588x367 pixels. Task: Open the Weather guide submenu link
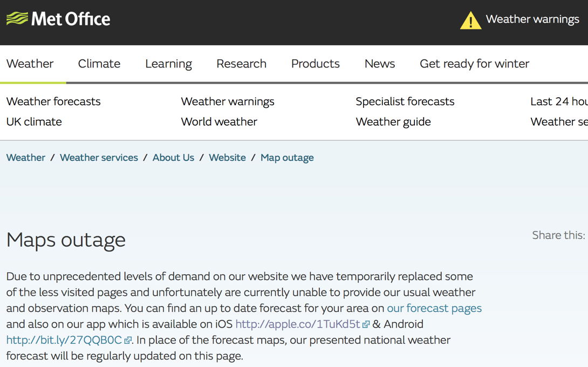point(393,122)
